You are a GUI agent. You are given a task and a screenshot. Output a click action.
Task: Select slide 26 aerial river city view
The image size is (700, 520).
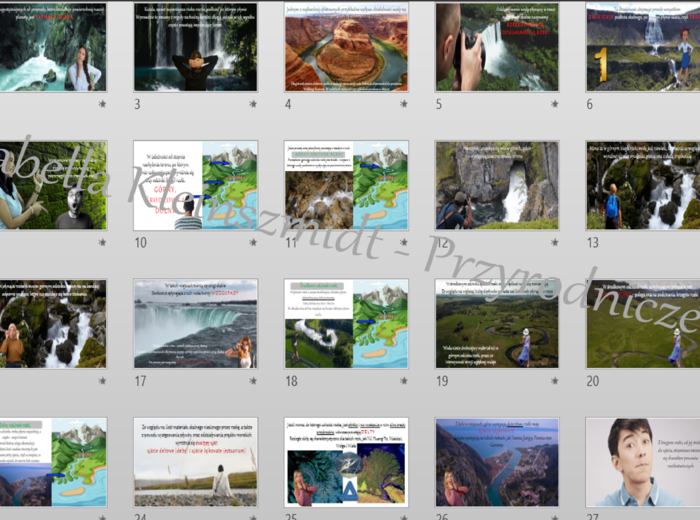tap(497, 462)
